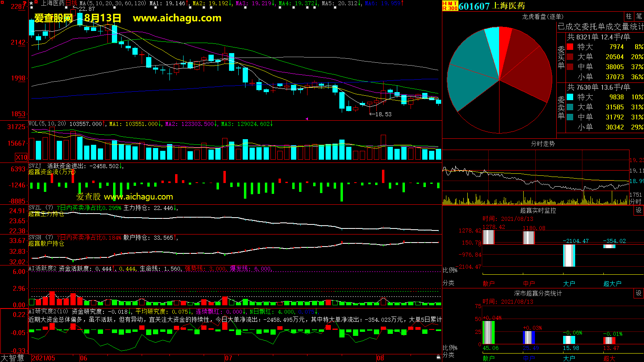The height and width of the screenshot is (362, 644).
Task: Switch 龙虎看盘 view to 笔 tick mode
Action: [x=639, y=16]
